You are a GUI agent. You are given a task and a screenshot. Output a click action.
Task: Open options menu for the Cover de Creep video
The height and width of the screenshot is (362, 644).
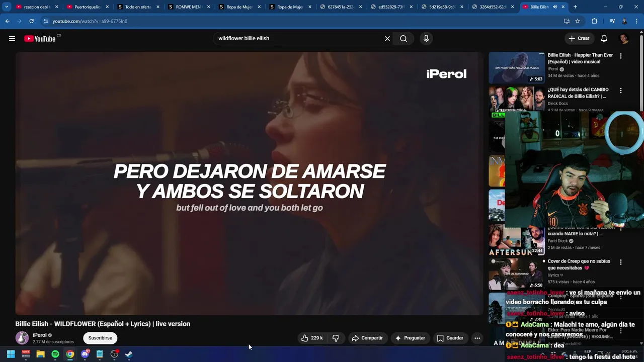[621, 262]
